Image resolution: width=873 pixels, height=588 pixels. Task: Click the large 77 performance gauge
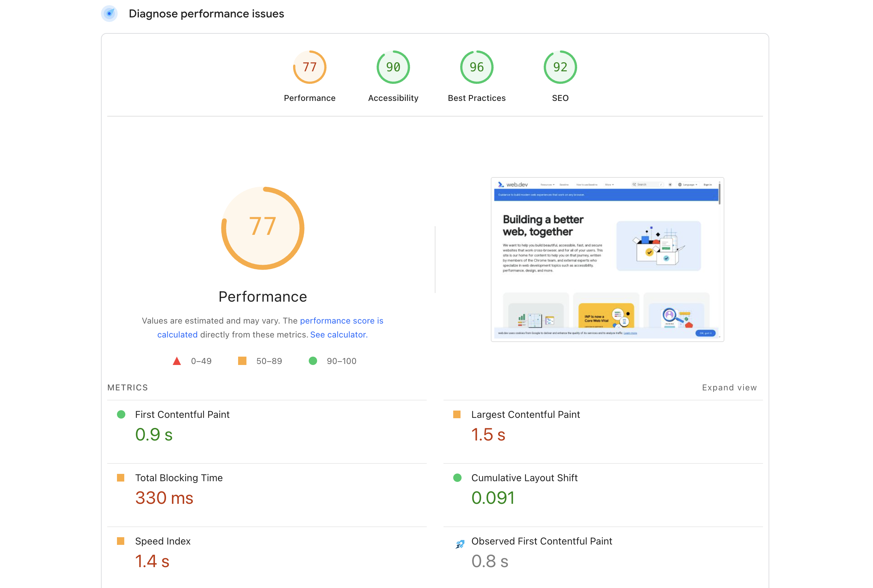coord(262,228)
